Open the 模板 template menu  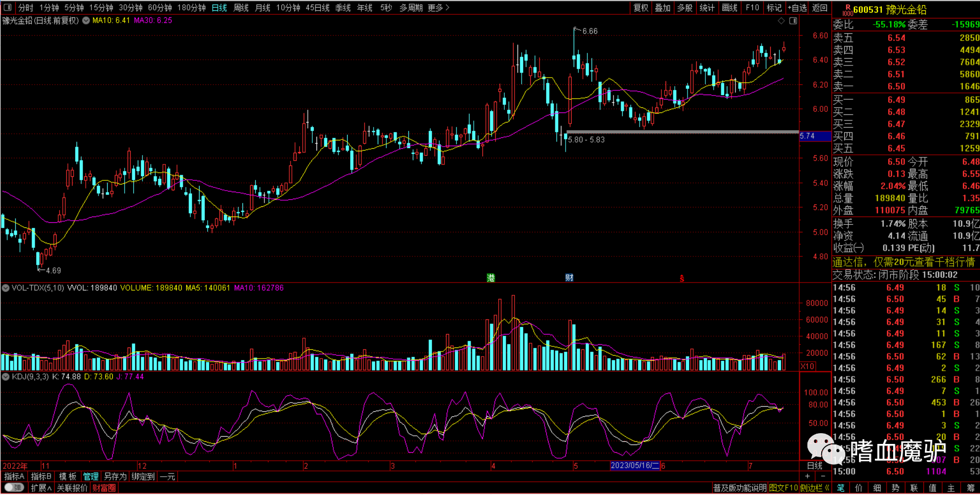pyautogui.click(x=67, y=477)
